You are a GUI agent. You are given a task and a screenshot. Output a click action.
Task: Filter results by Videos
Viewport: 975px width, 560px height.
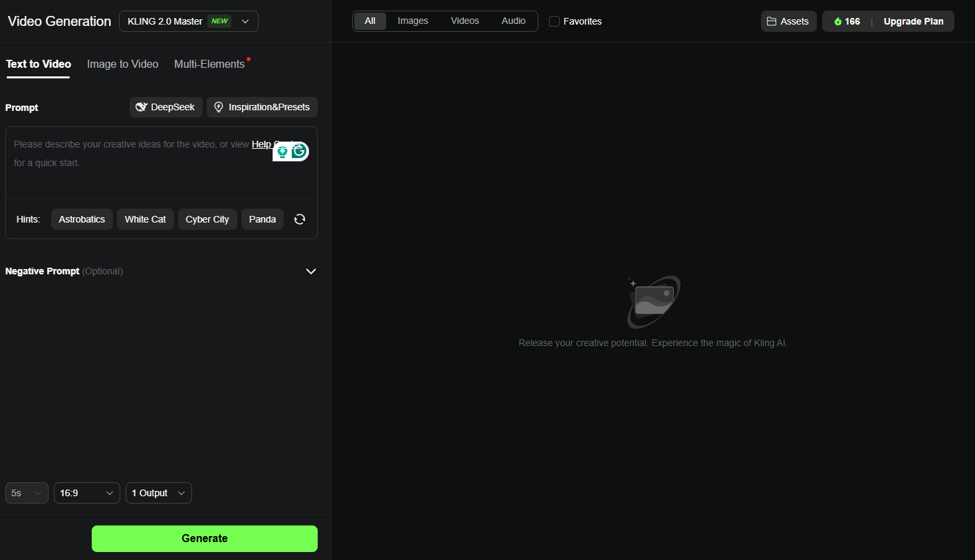465,21
